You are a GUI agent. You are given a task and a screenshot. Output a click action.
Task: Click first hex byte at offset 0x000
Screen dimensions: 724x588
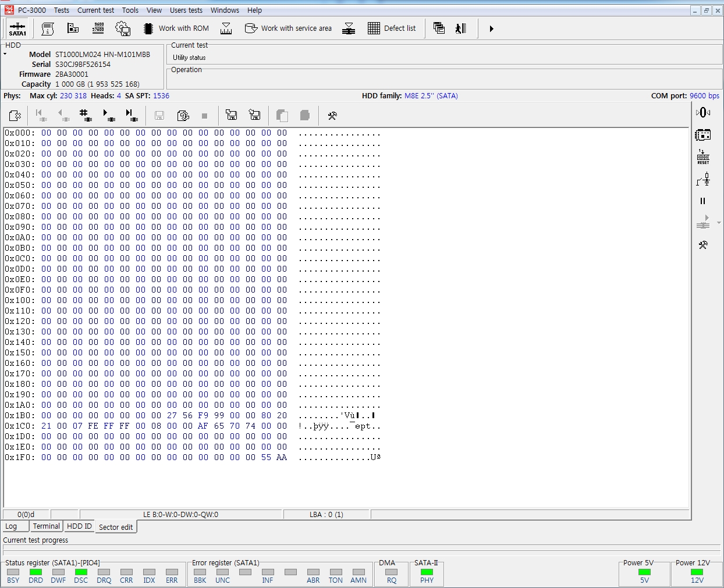(x=46, y=133)
